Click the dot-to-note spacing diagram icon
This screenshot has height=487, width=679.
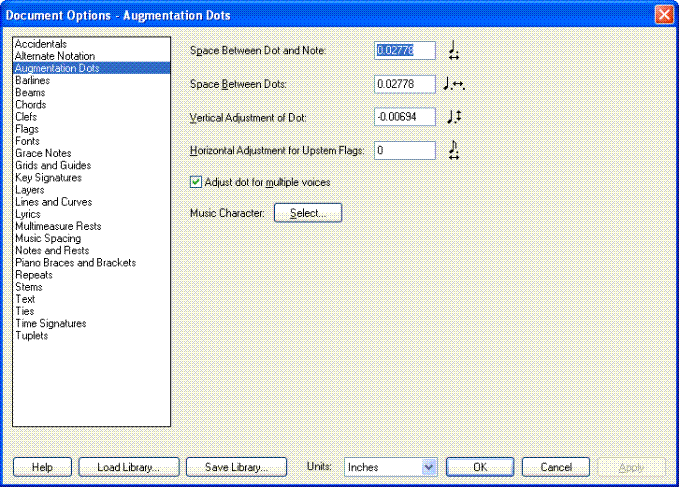(454, 50)
